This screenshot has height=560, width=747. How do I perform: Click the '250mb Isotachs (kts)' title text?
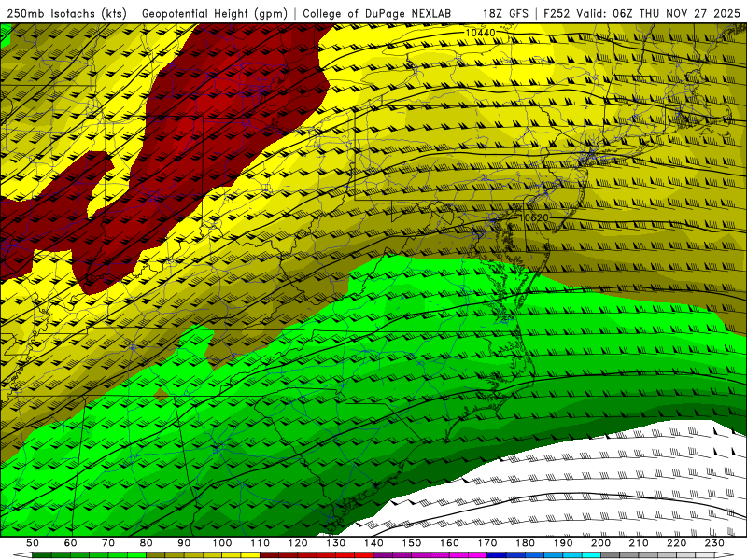point(66,14)
